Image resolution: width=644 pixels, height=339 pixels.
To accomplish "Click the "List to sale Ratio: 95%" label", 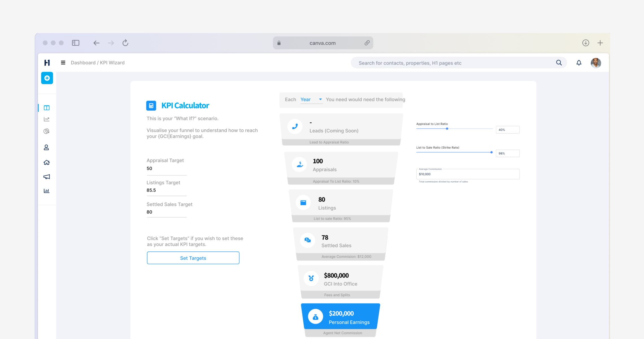I will tap(332, 219).
